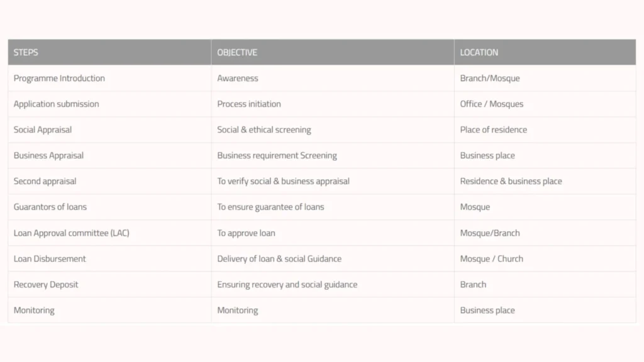Click the Business Appraisal step
This screenshot has height=362, width=644.
click(x=48, y=155)
